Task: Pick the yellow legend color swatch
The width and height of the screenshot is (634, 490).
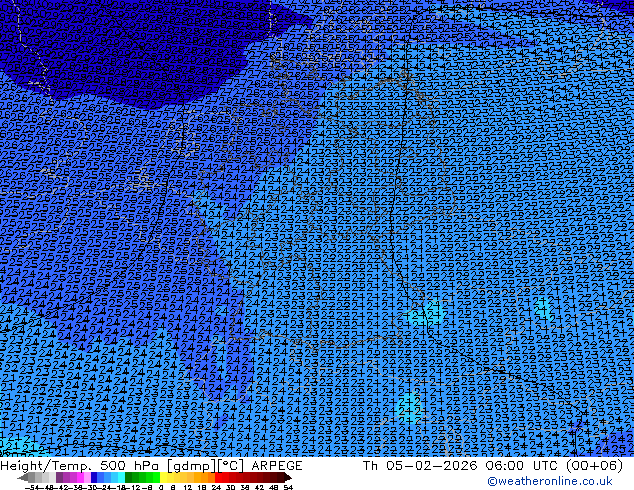Action: 163,477
